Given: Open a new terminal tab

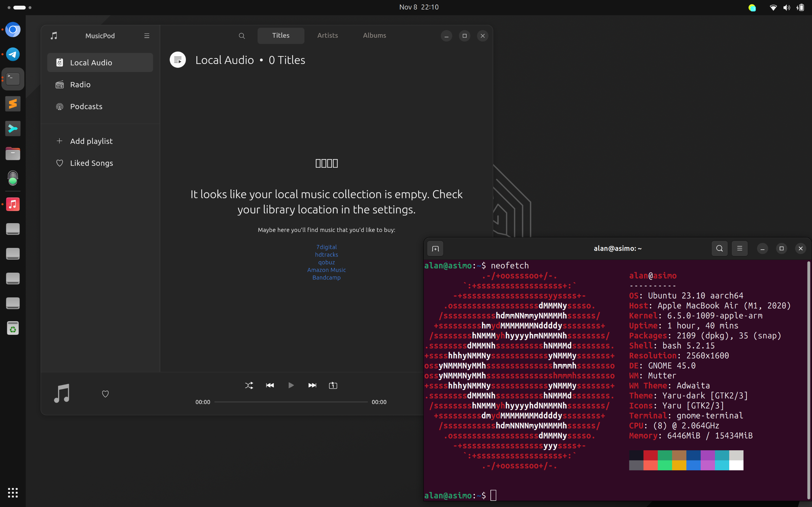Looking at the screenshot, I should coord(435,248).
